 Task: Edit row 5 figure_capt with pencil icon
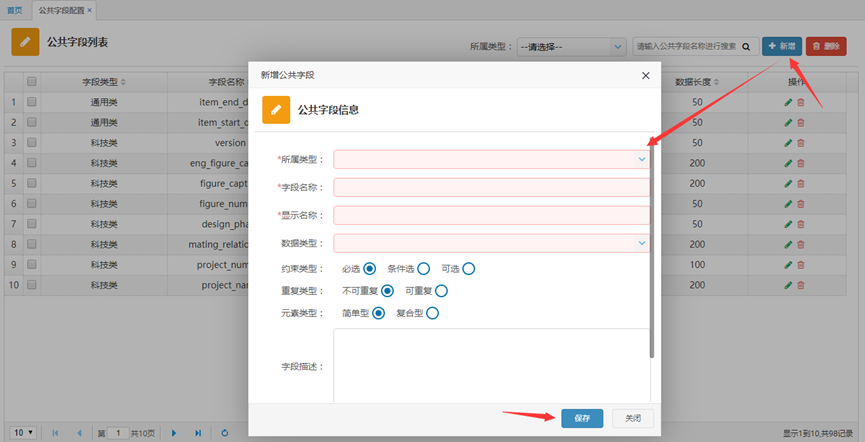(x=788, y=184)
